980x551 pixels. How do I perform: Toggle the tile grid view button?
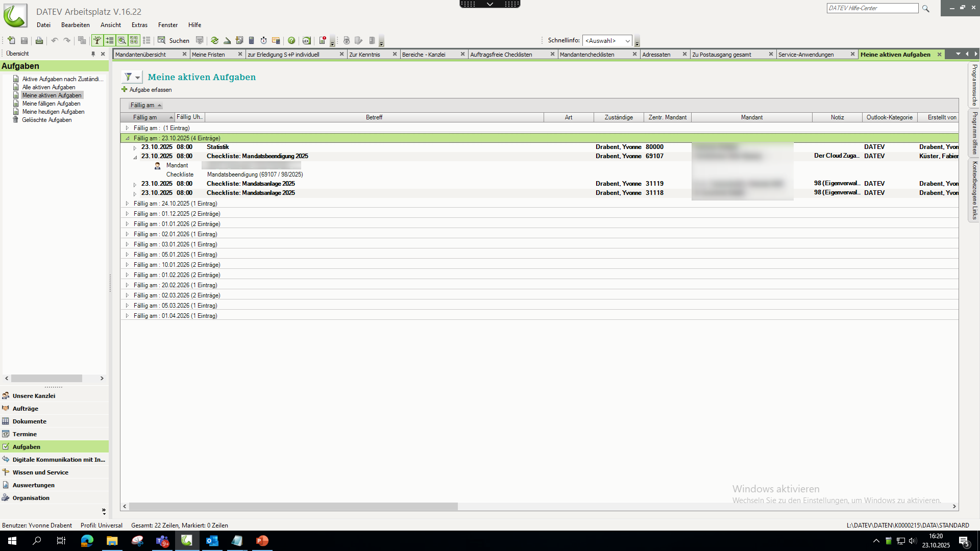coord(134,41)
